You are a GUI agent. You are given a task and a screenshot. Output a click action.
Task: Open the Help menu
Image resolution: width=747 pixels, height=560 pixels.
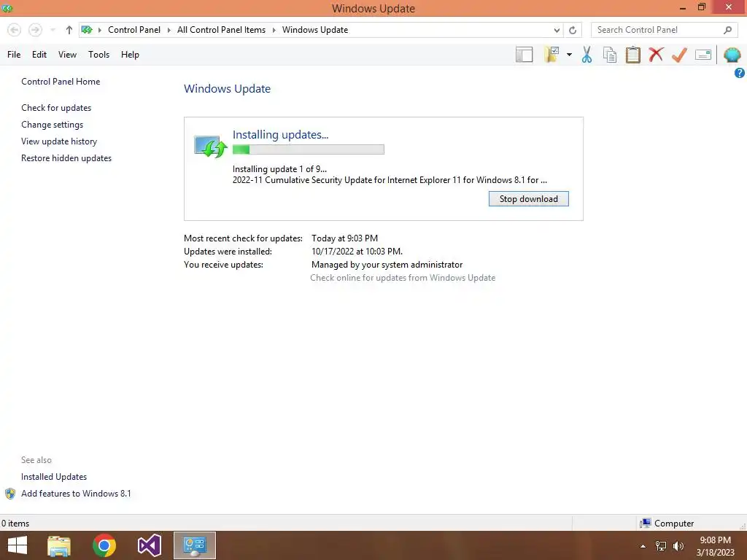(x=130, y=55)
